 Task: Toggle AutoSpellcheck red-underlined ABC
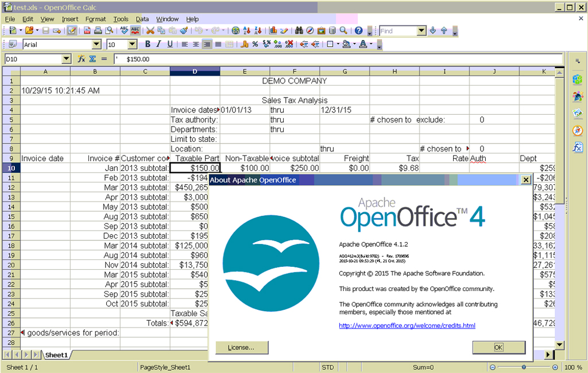point(136,31)
